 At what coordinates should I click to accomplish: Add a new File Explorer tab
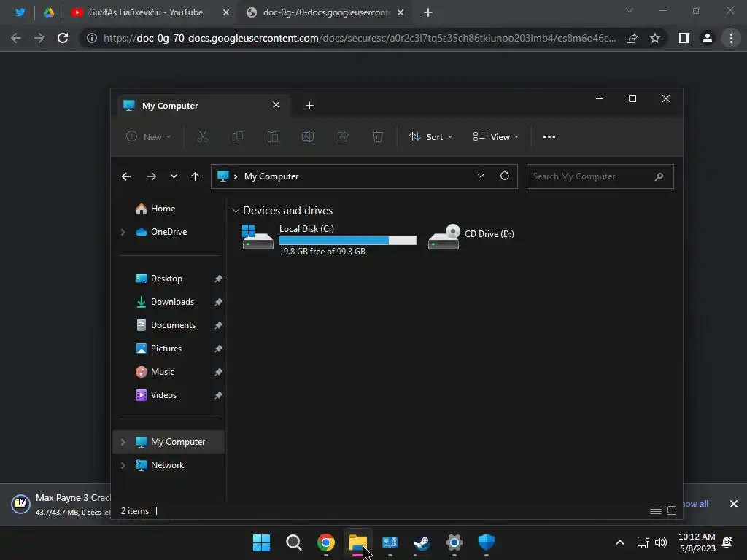(309, 105)
